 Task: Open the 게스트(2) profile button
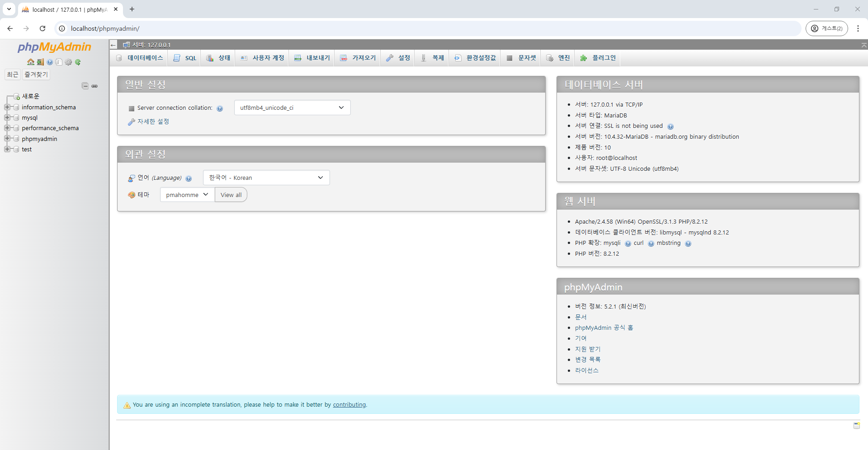click(826, 28)
